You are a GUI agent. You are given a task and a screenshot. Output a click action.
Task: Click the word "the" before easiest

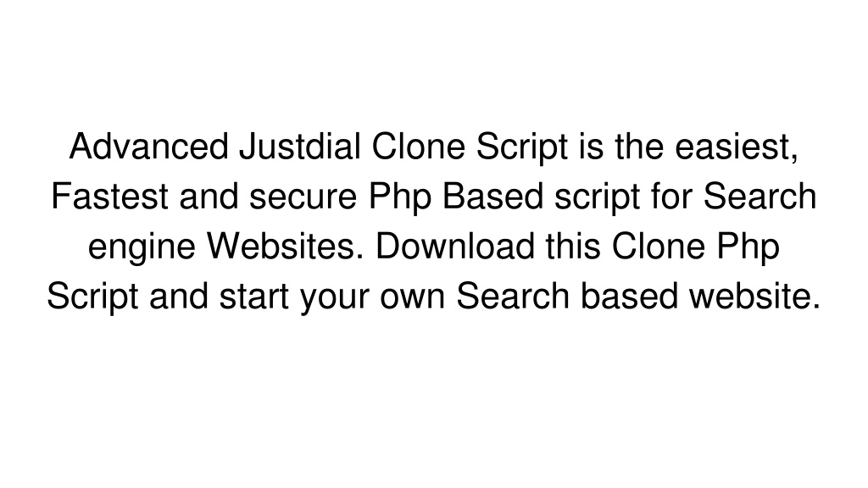(x=639, y=147)
